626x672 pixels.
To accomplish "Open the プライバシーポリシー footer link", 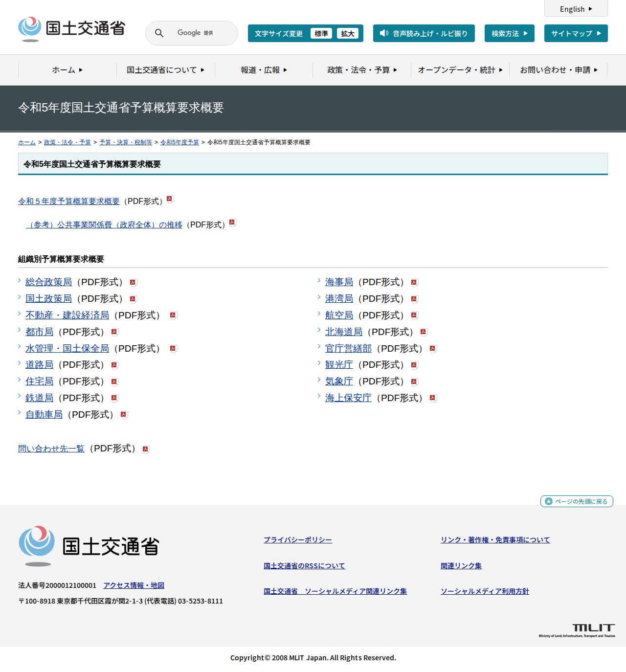I will (x=298, y=540).
